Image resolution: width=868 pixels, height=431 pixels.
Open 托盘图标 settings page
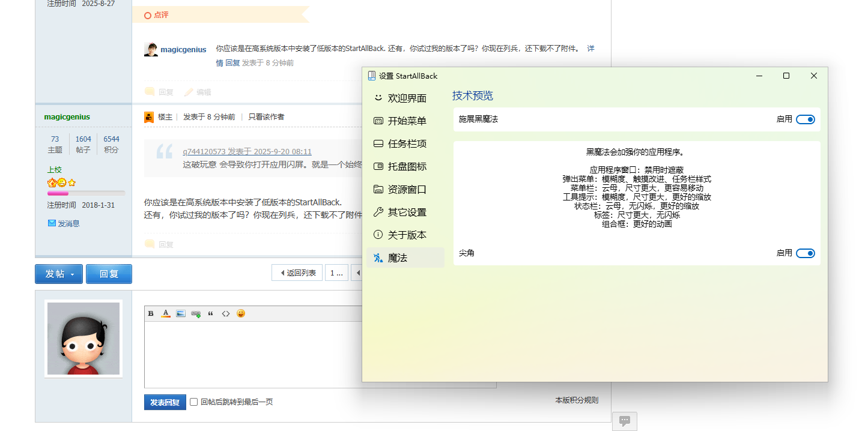(405, 166)
